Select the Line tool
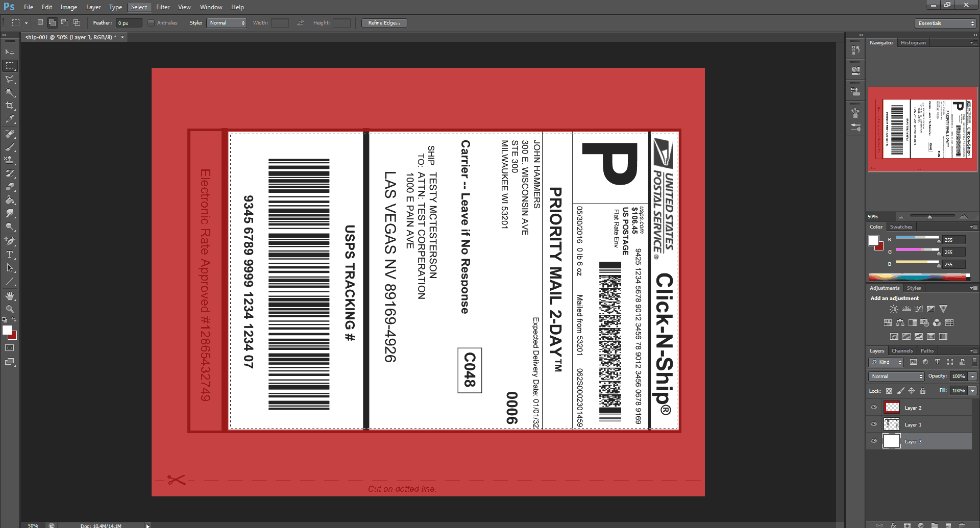Viewport: 980px width, 528px height. tap(10, 281)
